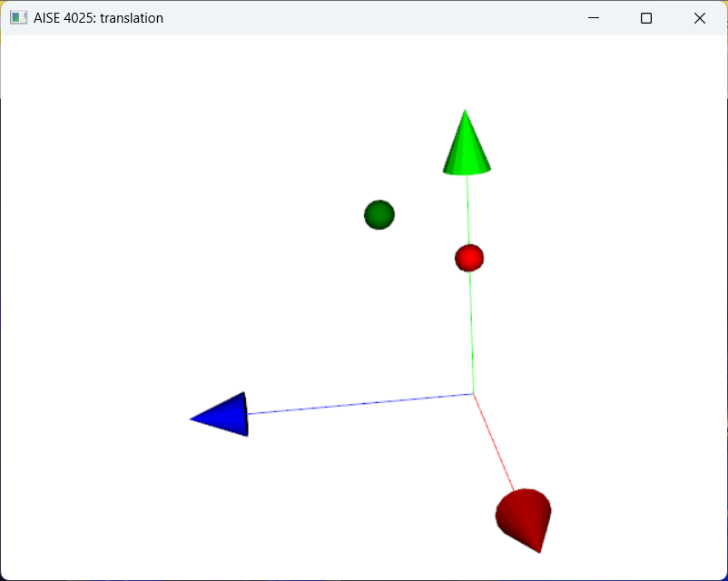Select the red X-axis cone arrowhead
Viewport: 728px width, 581px height.
[x=523, y=516]
